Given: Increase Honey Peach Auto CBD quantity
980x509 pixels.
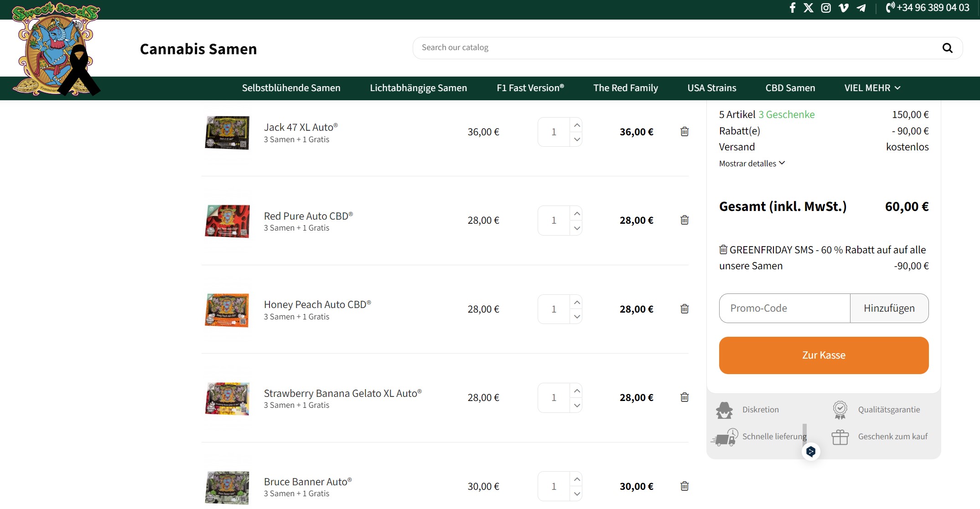Looking at the screenshot, I should [x=577, y=302].
